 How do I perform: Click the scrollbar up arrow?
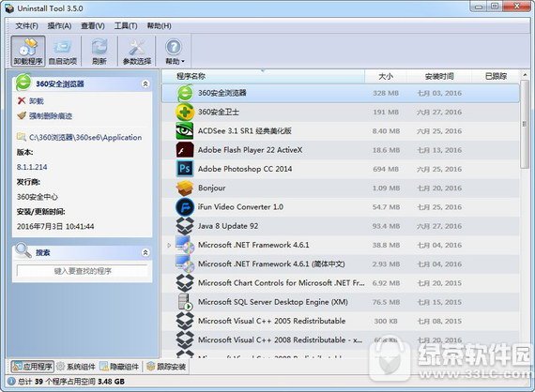(525, 75)
